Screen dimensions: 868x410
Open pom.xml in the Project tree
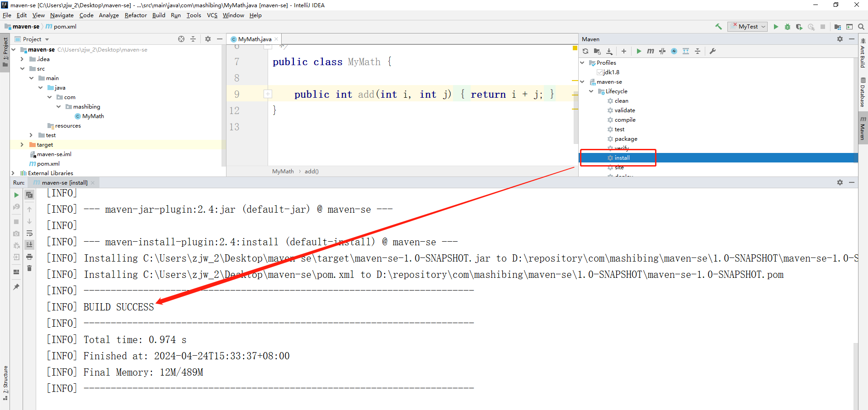(x=48, y=164)
